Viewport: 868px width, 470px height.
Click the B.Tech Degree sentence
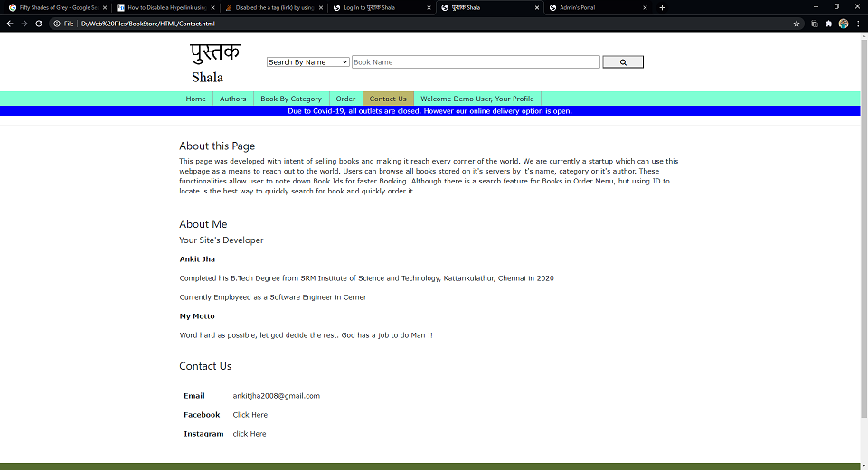pos(366,278)
